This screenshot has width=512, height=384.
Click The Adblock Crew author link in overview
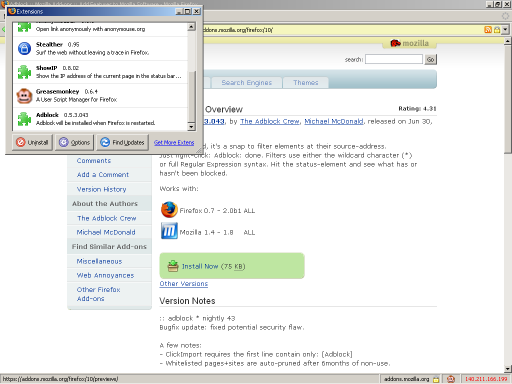(x=270, y=121)
